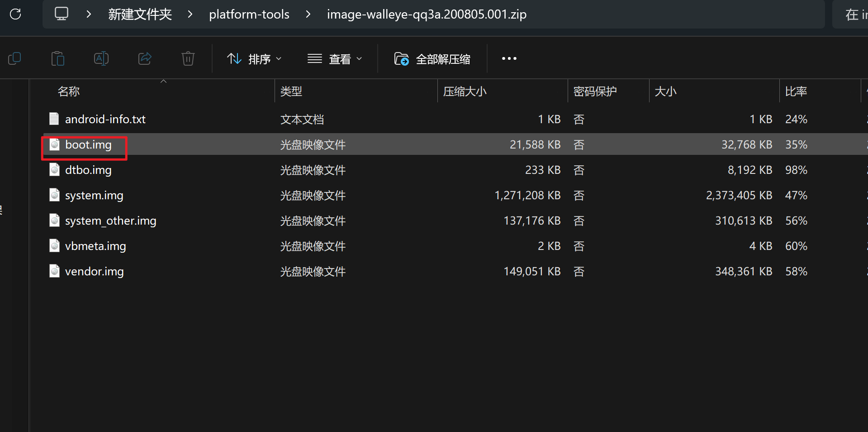Click the search box at top right

850,14
